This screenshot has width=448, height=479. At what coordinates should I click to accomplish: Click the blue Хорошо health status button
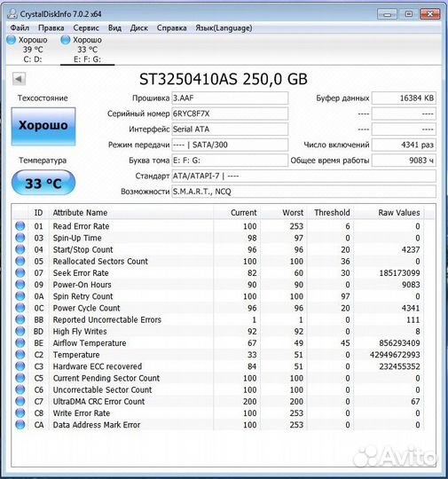[x=43, y=126]
